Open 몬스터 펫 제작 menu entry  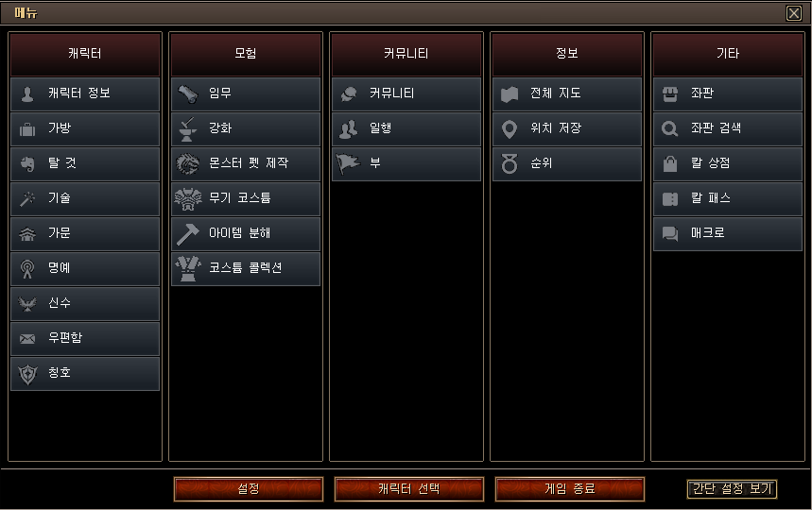tap(246, 164)
